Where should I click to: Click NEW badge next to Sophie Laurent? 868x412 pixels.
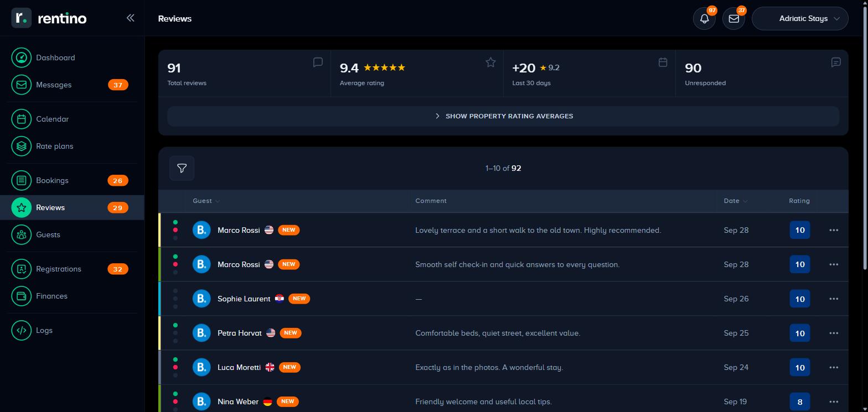[299, 299]
